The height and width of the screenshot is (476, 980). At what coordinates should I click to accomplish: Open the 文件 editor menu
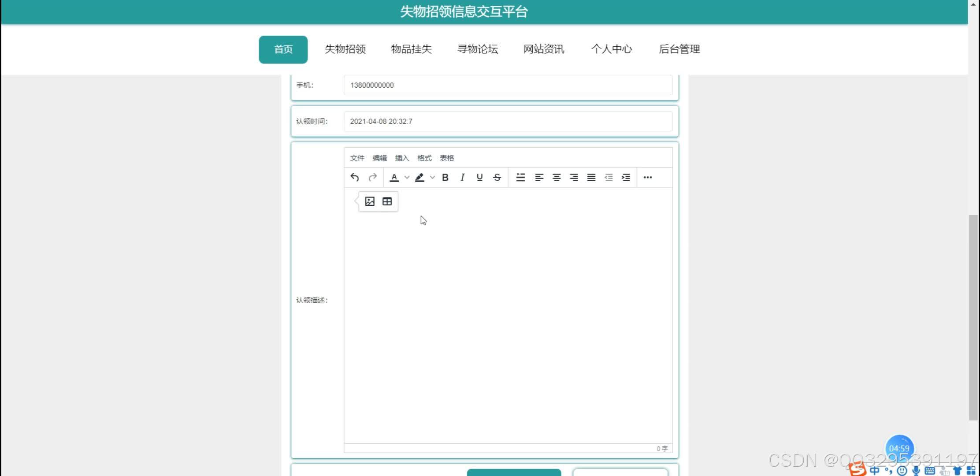point(357,158)
